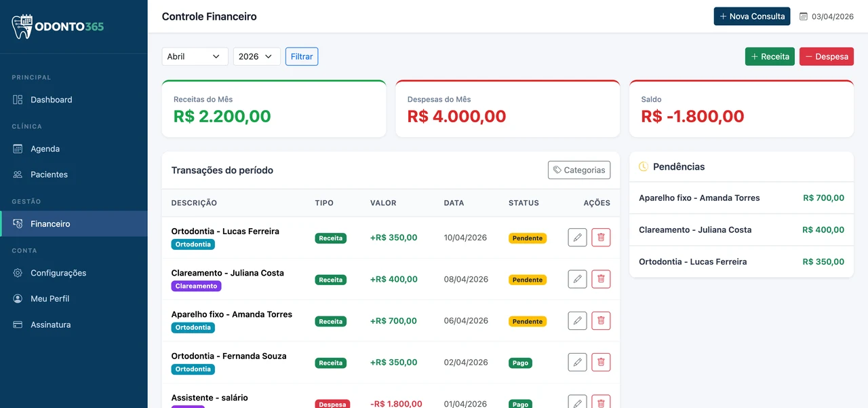Edit the Ortodontia - Lucas Ferreira transaction
Image resolution: width=868 pixels, height=408 pixels.
(577, 237)
